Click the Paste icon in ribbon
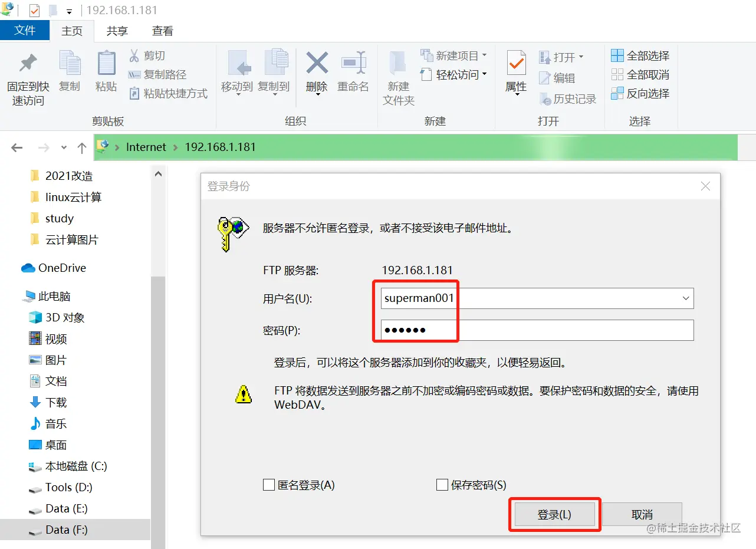756x549 pixels. pyautogui.click(x=106, y=63)
